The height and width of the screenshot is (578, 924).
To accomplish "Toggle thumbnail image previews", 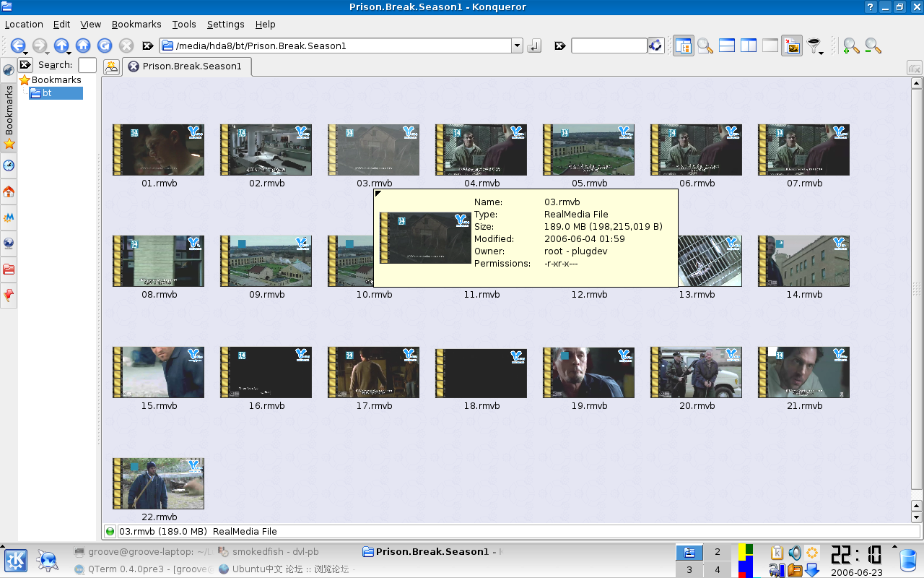I will [x=792, y=46].
